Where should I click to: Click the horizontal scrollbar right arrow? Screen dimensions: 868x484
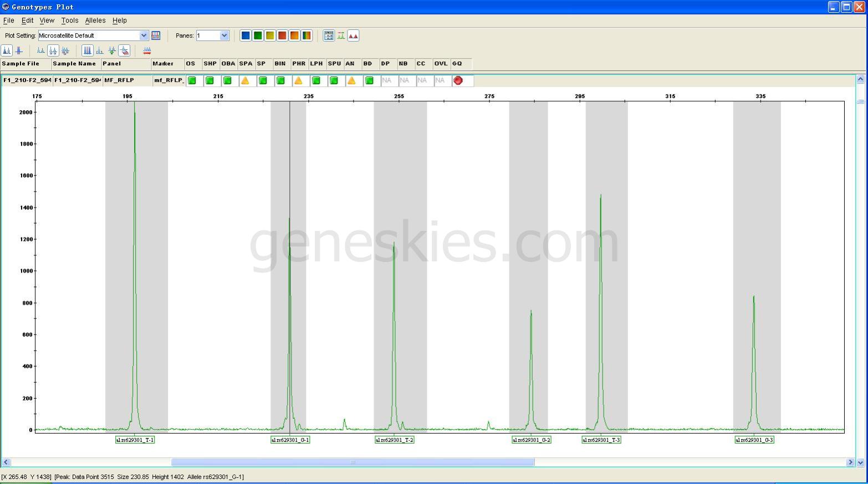[850, 462]
